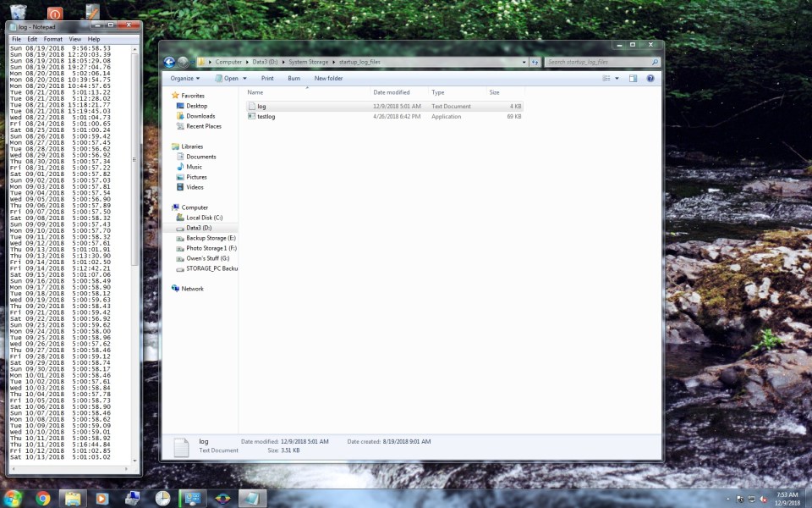This screenshot has height=508, width=812.
Task: Select the testlog application file
Action: 266,116
